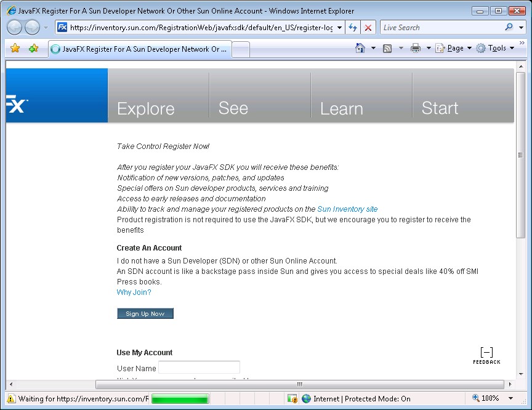This screenshot has height=410, width=532.
Task: Click the Add to Favorites icon
Action: (33, 49)
